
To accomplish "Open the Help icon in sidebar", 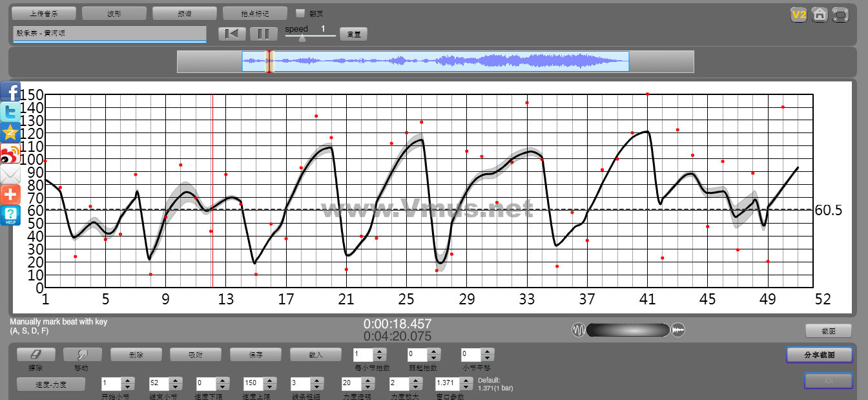I will click(x=10, y=215).
